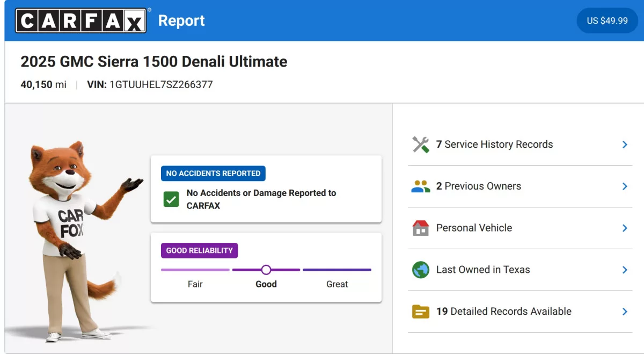
Task: Expand the Previous Owners row arrow
Action: point(625,186)
